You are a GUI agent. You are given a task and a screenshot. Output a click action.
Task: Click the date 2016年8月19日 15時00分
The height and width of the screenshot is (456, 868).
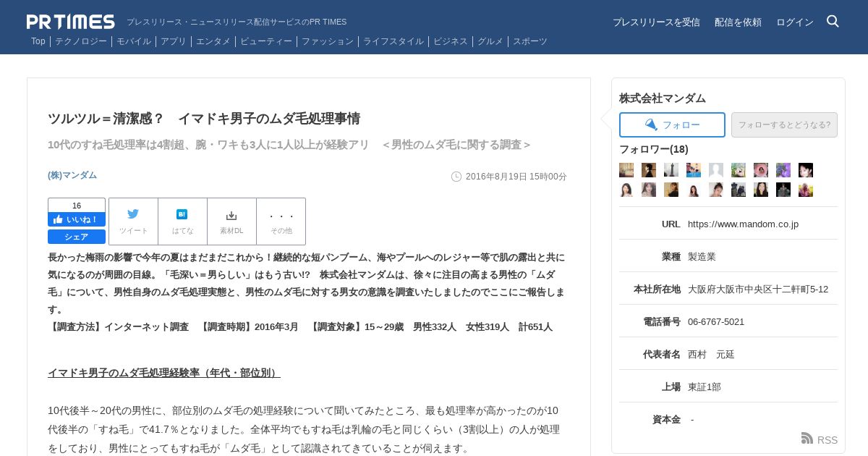pos(516,177)
